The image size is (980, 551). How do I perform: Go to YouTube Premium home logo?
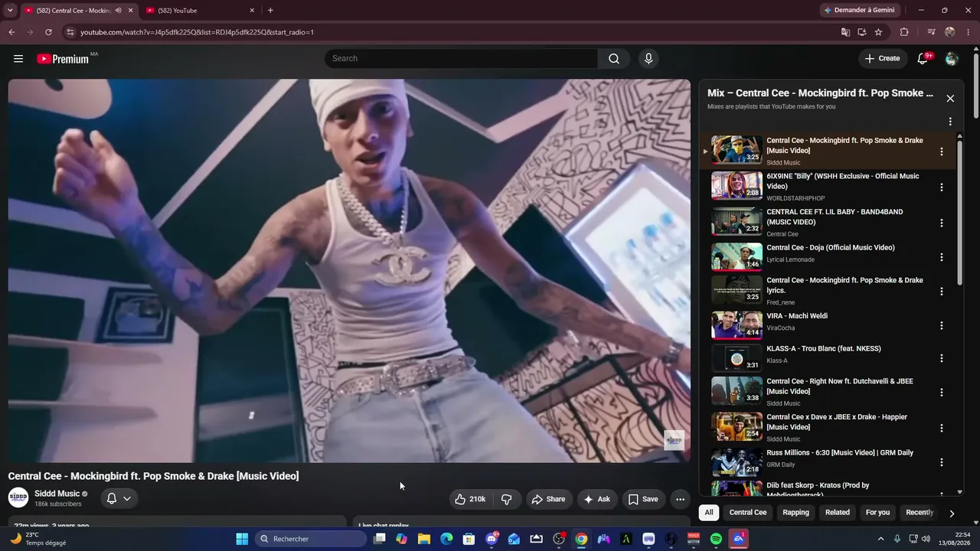(64, 59)
